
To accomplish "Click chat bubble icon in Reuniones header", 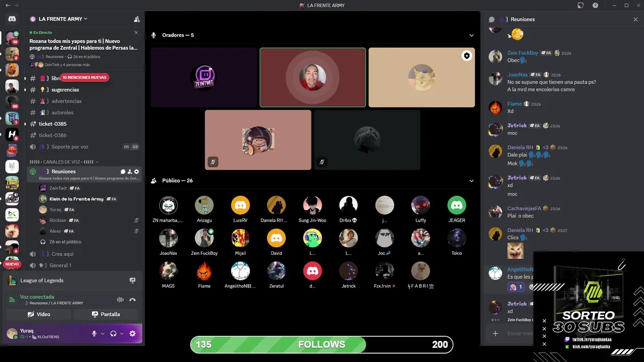I will pyautogui.click(x=492, y=19).
